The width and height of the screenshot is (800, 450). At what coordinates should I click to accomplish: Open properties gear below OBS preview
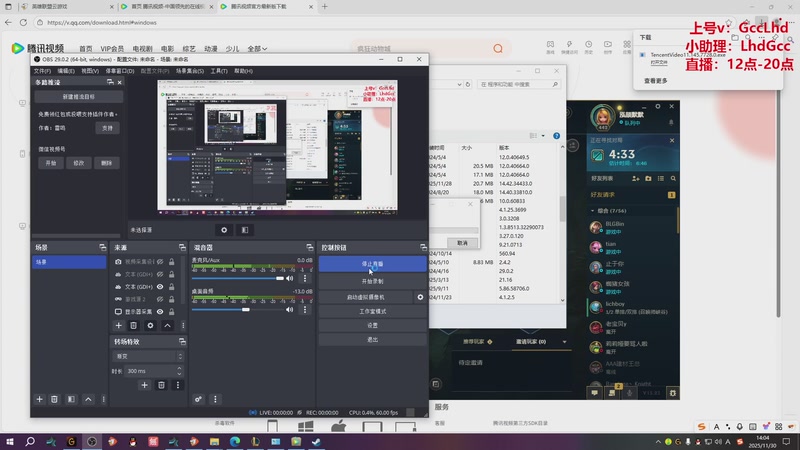pos(224,230)
